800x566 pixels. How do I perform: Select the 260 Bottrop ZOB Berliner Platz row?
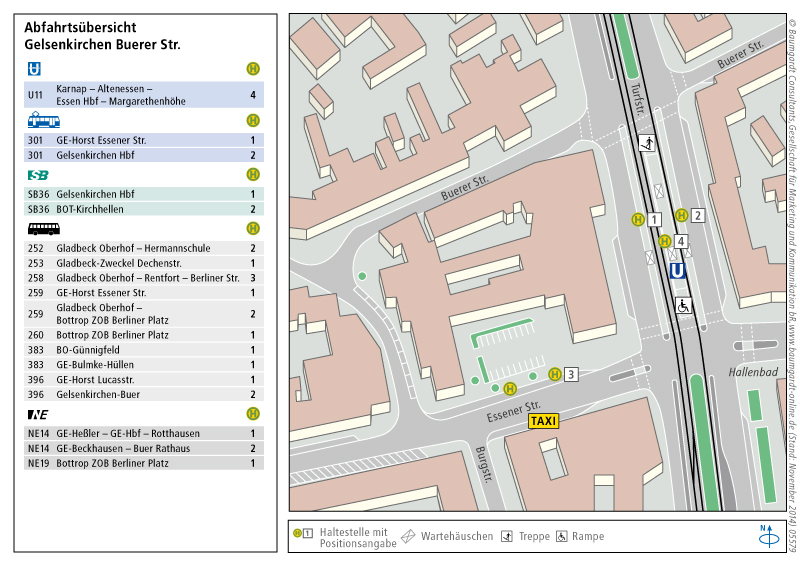pos(144,335)
